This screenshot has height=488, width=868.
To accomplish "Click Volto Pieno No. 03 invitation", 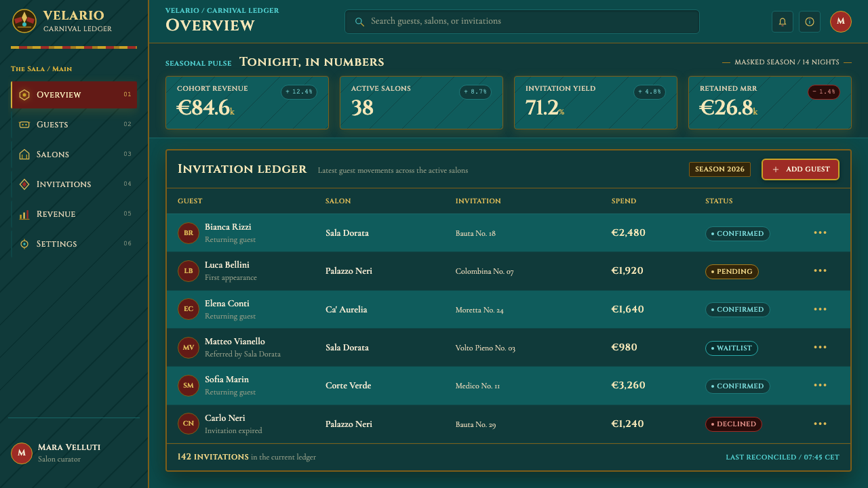I will tap(486, 348).
